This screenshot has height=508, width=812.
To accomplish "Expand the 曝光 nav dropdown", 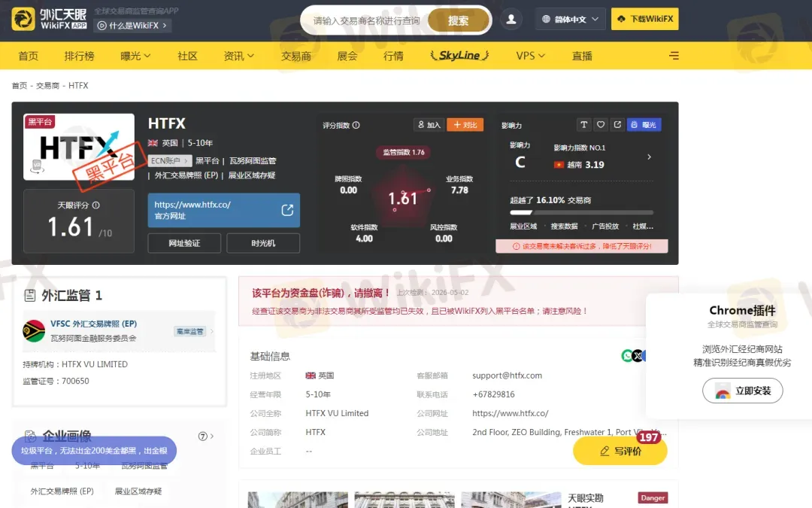I will [x=135, y=56].
